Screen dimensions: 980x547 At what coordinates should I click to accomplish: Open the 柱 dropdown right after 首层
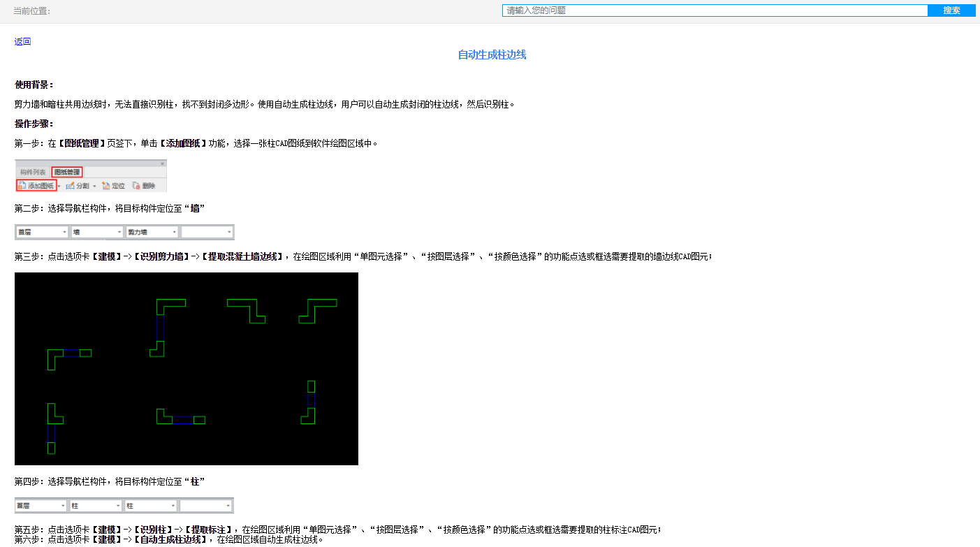[96, 505]
